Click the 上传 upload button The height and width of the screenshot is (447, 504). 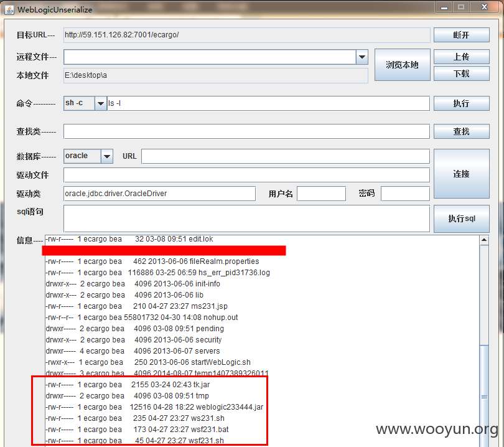pyautogui.click(x=461, y=57)
